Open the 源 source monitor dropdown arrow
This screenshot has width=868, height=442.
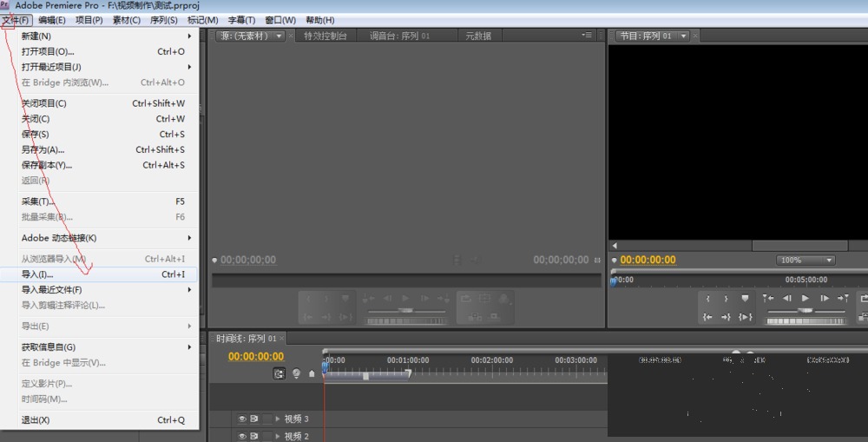point(279,36)
